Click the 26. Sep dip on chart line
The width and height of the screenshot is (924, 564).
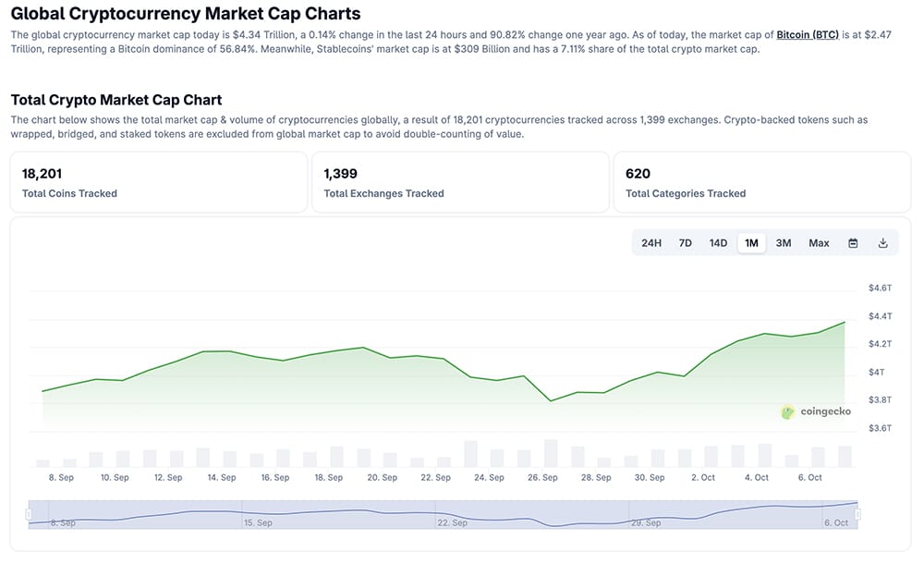pos(552,400)
